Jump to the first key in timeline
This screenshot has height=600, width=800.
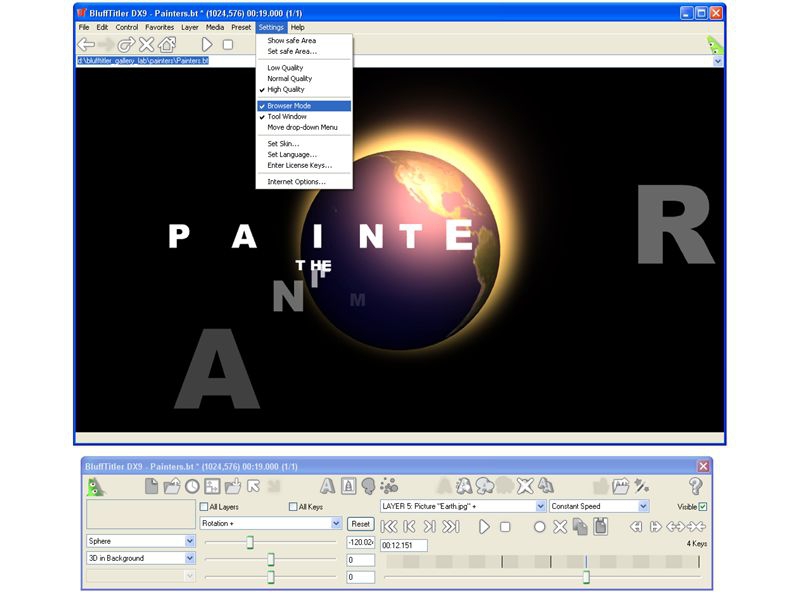[x=389, y=526]
